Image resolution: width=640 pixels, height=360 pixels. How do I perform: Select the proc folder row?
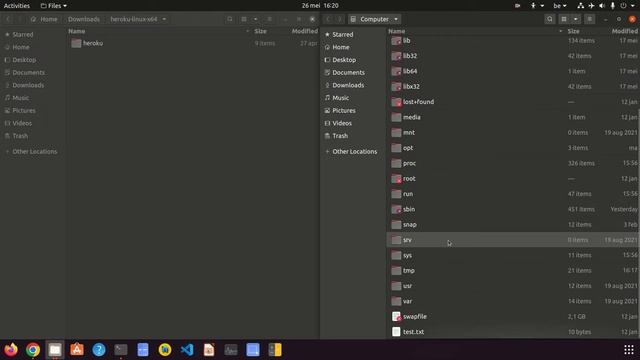(512, 163)
